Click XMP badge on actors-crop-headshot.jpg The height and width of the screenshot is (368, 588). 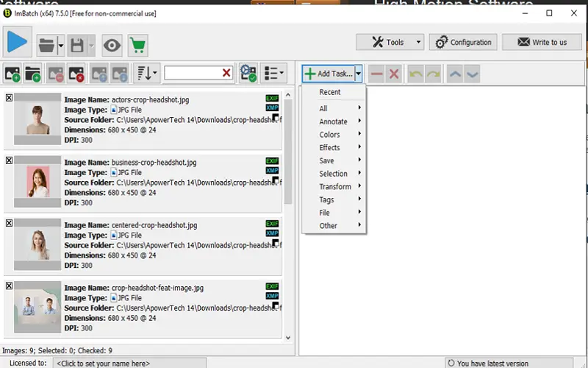(x=272, y=107)
